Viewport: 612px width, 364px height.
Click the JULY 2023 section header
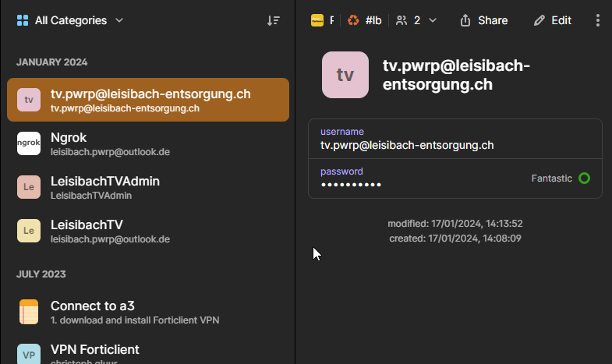point(41,274)
